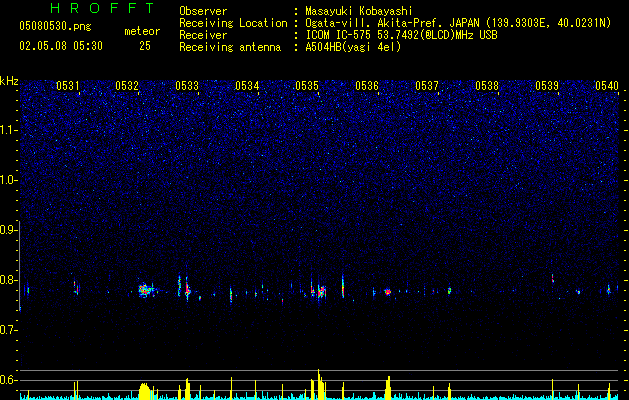The image size is (629, 400).
Task: Click the 1.1 kHz axis label
Action: [x=8, y=130]
